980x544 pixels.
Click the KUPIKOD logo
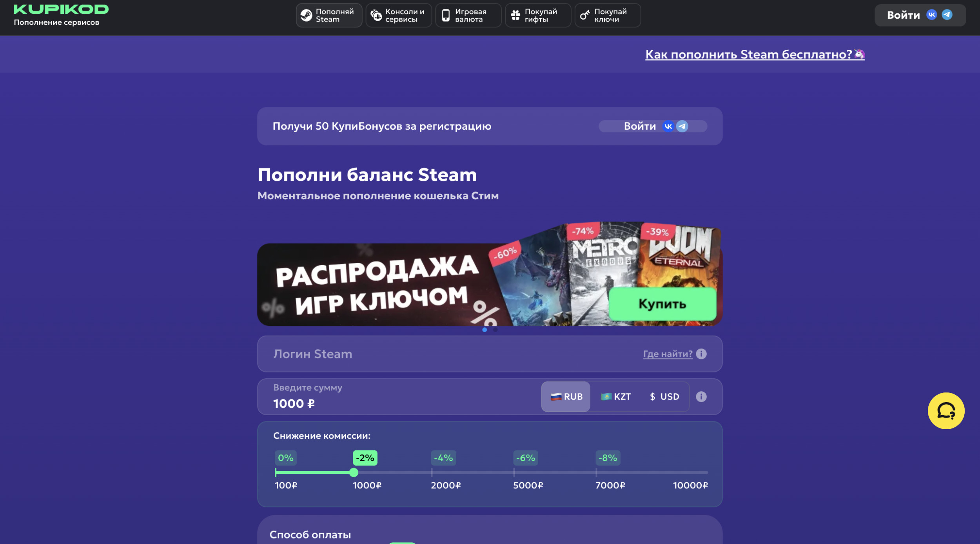tap(61, 9)
